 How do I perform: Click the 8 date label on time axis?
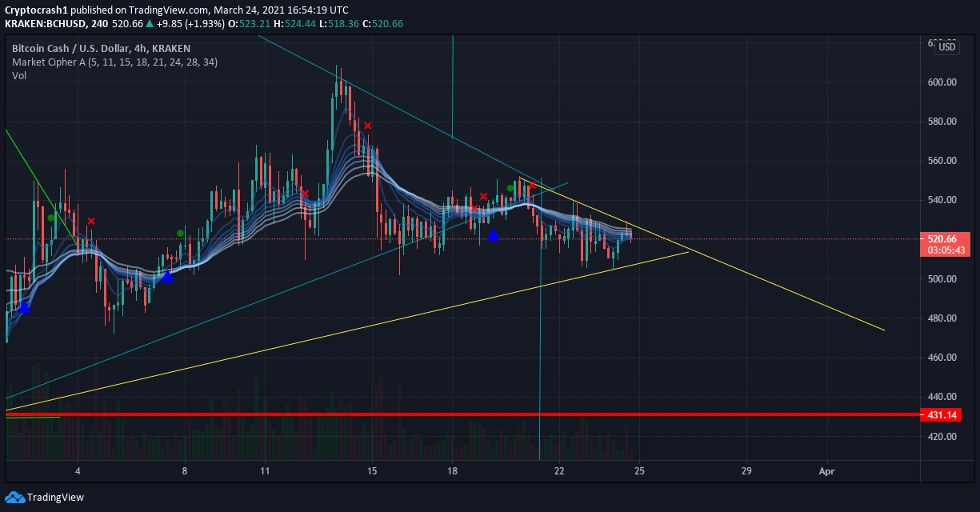[x=184, y=472]
